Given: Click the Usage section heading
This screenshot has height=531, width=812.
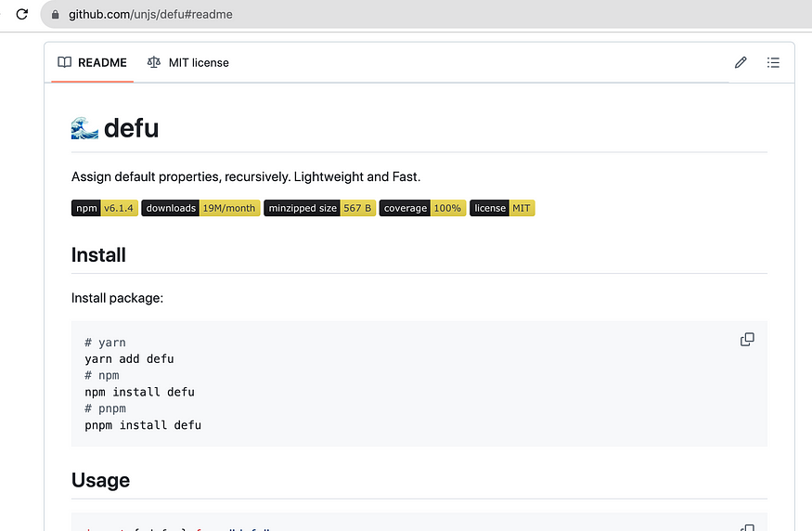Looking at the screenshot, I should tap(100, 480).
